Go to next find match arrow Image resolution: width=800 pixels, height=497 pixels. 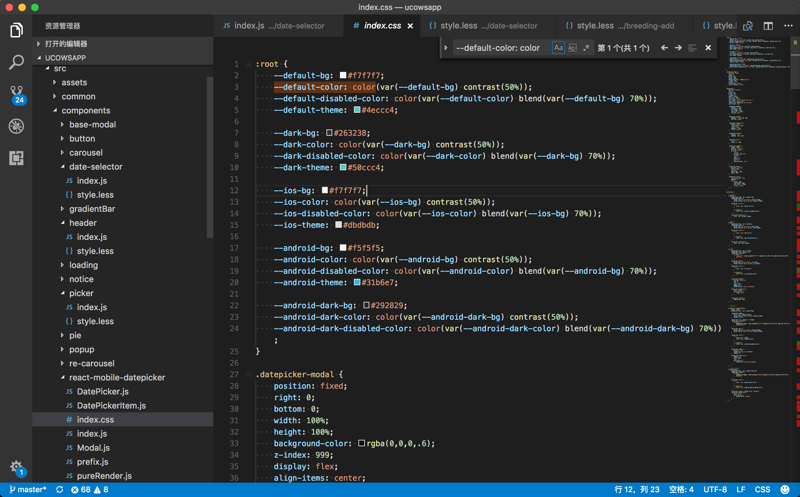point(678,48)
